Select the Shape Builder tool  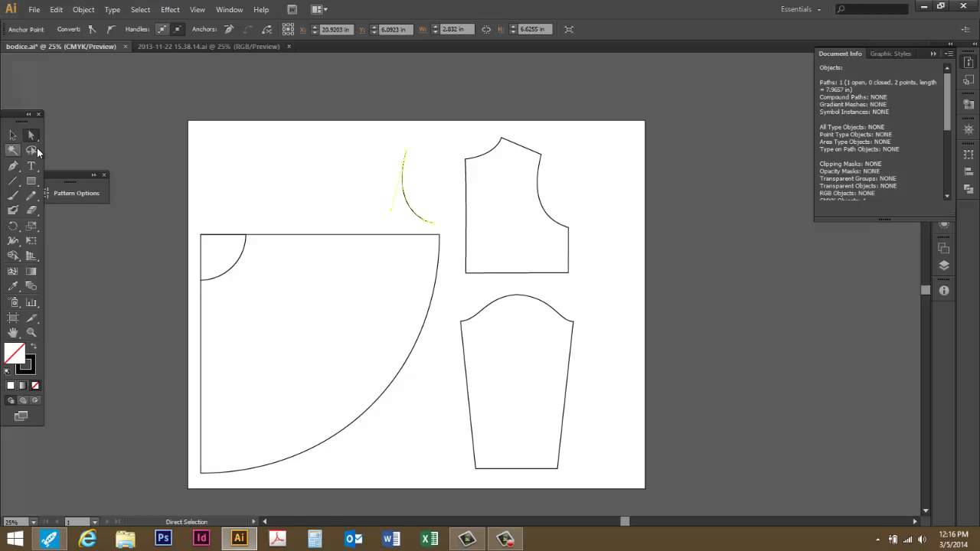(13, 256)
